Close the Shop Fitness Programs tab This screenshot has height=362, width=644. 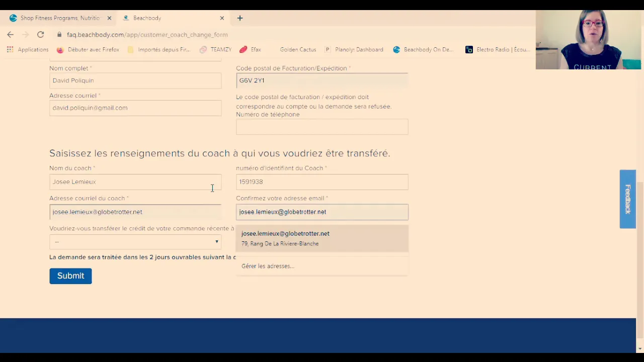(109, 18)
